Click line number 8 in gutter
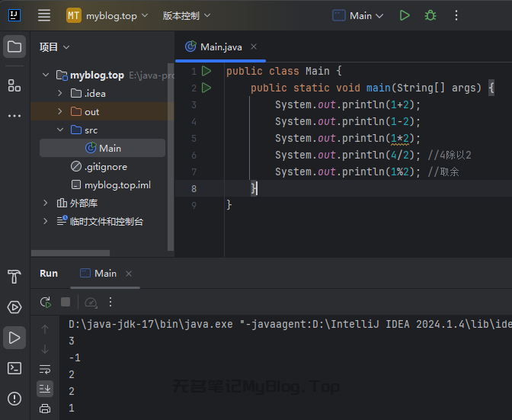512x420 pixels. point(194,189)
